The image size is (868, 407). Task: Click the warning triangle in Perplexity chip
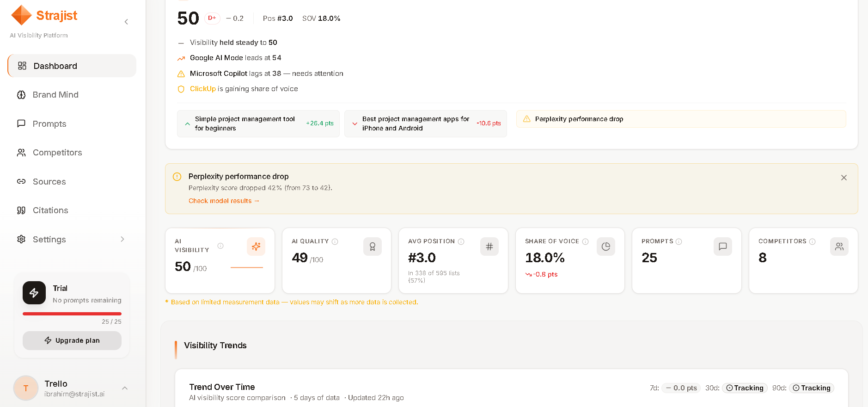[x=527, y=119]
